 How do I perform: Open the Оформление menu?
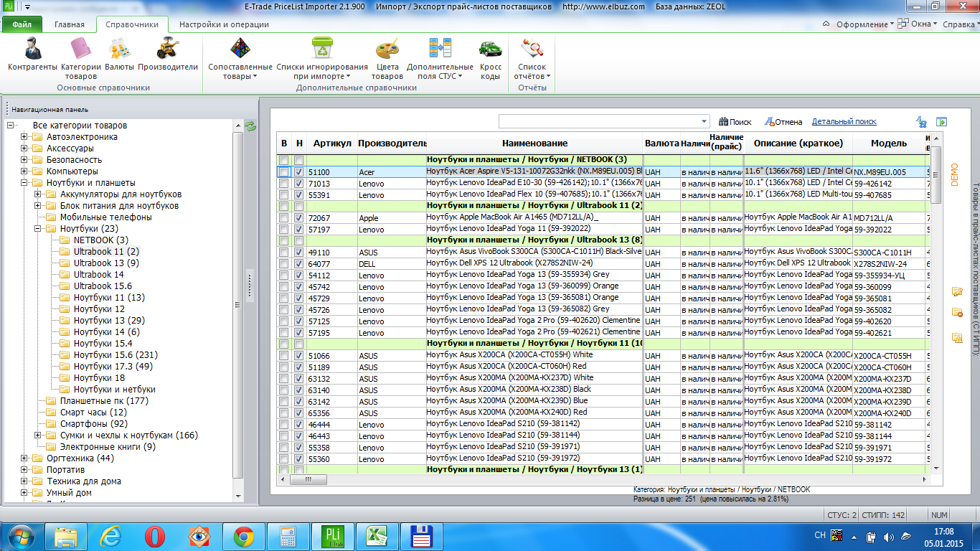pos(864,24)
